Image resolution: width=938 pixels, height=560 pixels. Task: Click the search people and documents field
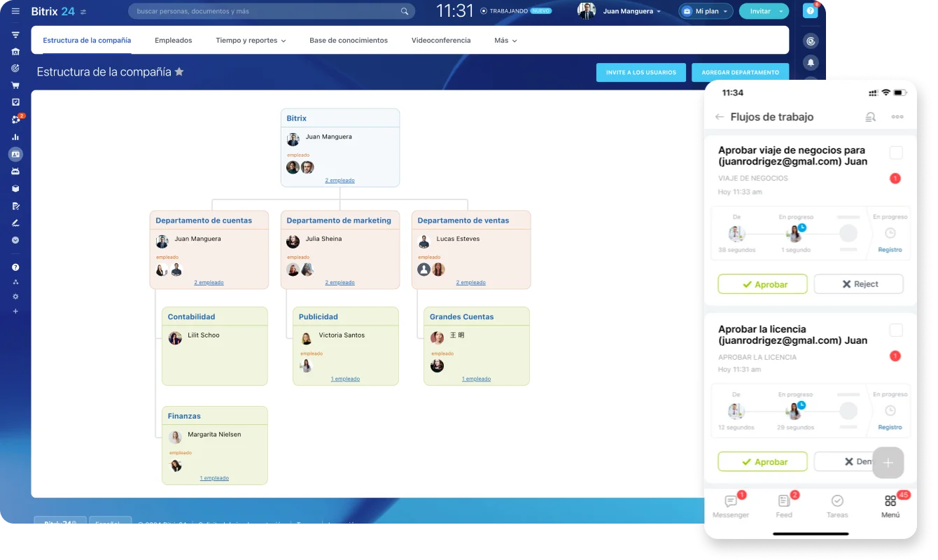pyautogui.click(x=266, y=11)
